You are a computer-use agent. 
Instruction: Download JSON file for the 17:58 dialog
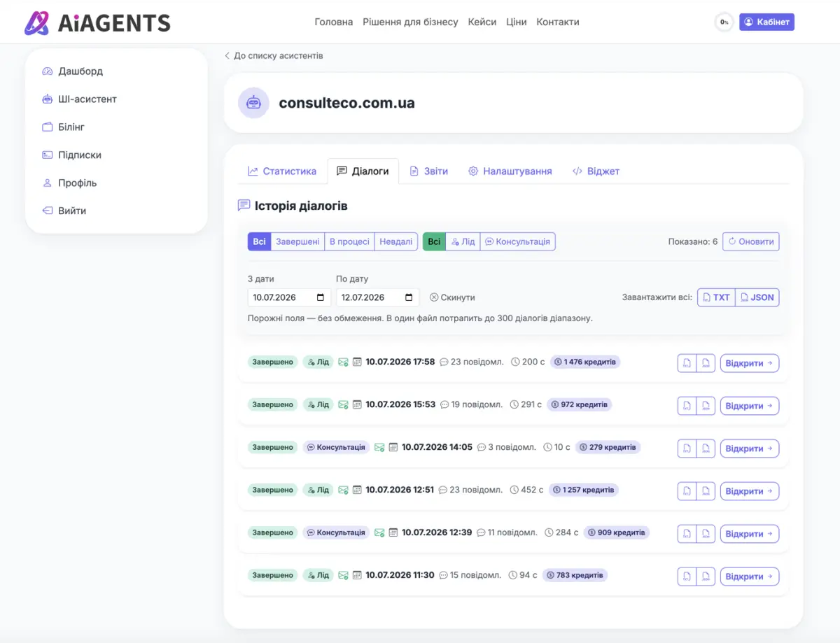[x=706, y=363]
